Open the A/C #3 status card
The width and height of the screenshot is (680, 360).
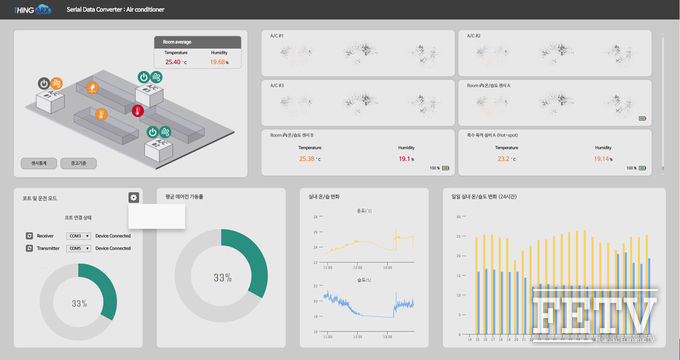tap(358, 103)
